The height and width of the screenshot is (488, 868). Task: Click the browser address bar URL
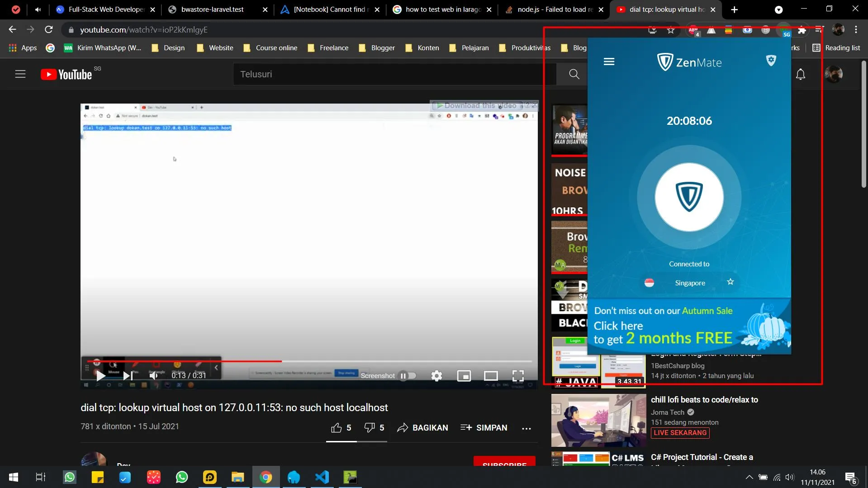click(144, 30)
